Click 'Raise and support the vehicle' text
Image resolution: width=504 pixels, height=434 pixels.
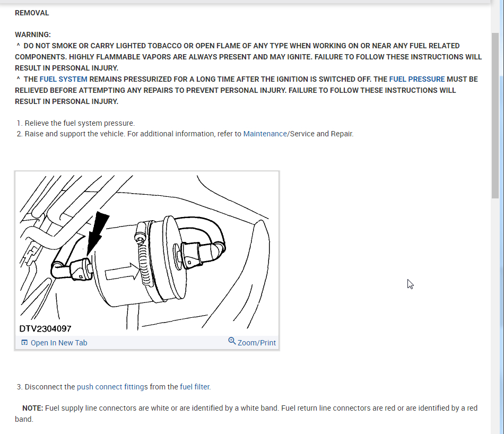point(74,134)
